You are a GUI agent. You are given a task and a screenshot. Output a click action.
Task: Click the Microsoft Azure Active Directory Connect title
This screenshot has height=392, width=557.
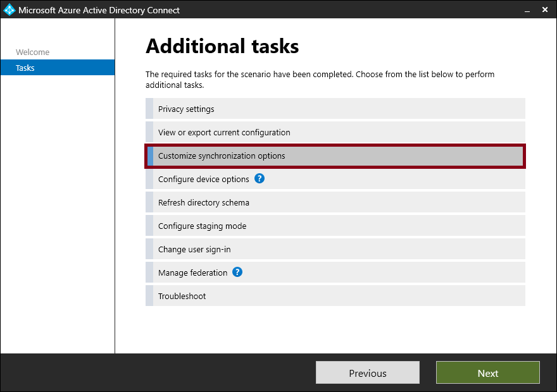tap(99, 10)
